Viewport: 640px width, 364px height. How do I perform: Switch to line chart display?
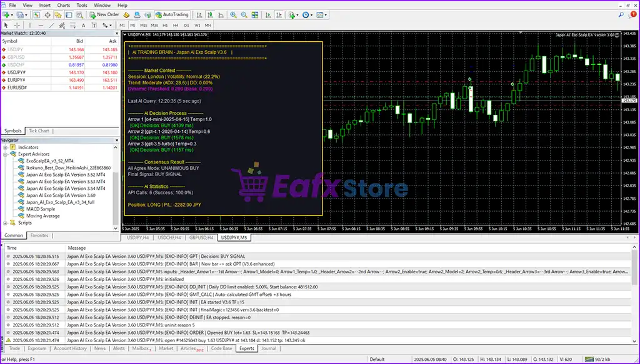coord(221,15)
